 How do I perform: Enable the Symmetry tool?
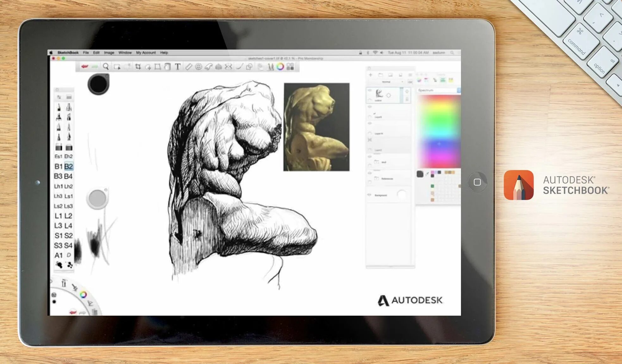(x=218, y=66)
